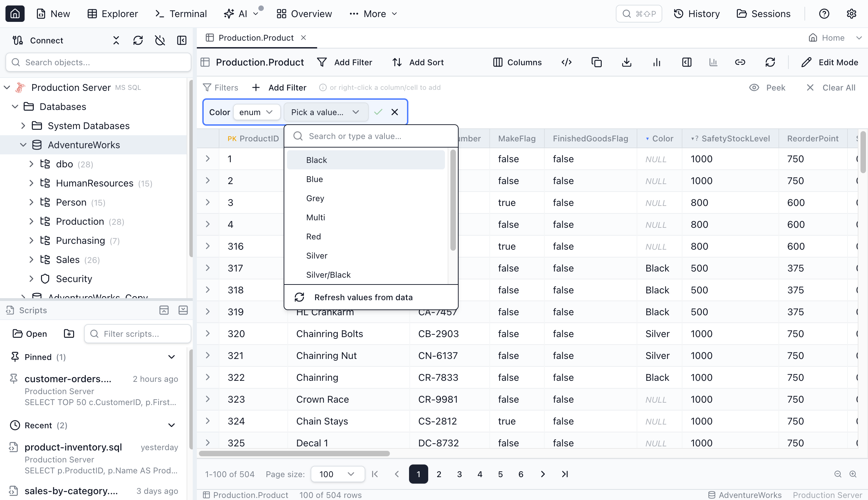868x500 pixels.
Task: Click the Scripts panel expand-down icon
Action: 183,310
